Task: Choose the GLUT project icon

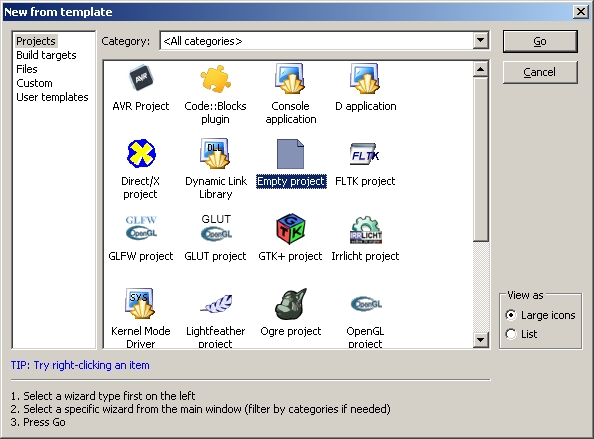Action: [216, 227]
